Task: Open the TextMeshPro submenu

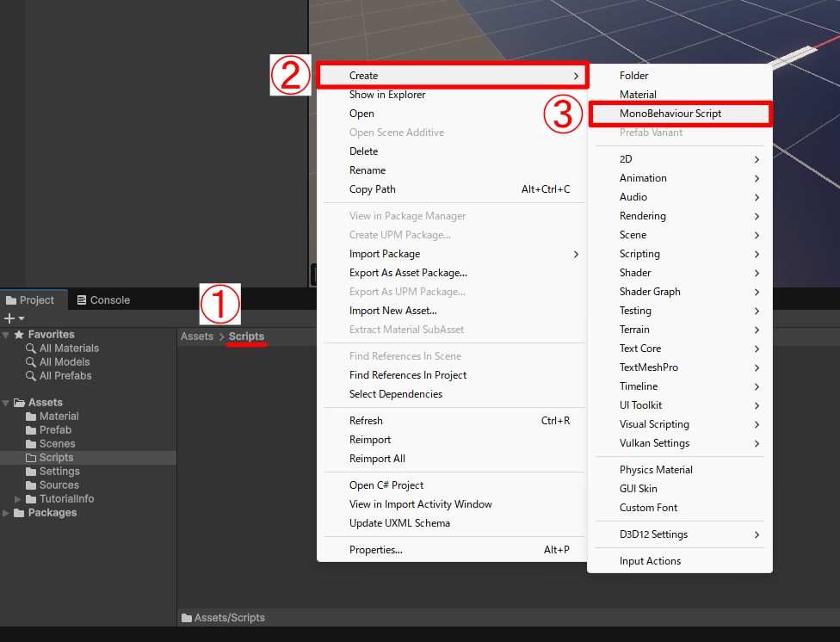Action: coord(649,367)
